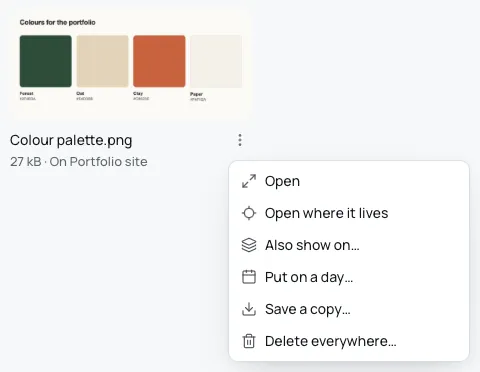This screenshot has height=372, width=480.
Task: Choose 'Save a copy…' menu entry
Action: pyautogui.click(x=349, y=309)
